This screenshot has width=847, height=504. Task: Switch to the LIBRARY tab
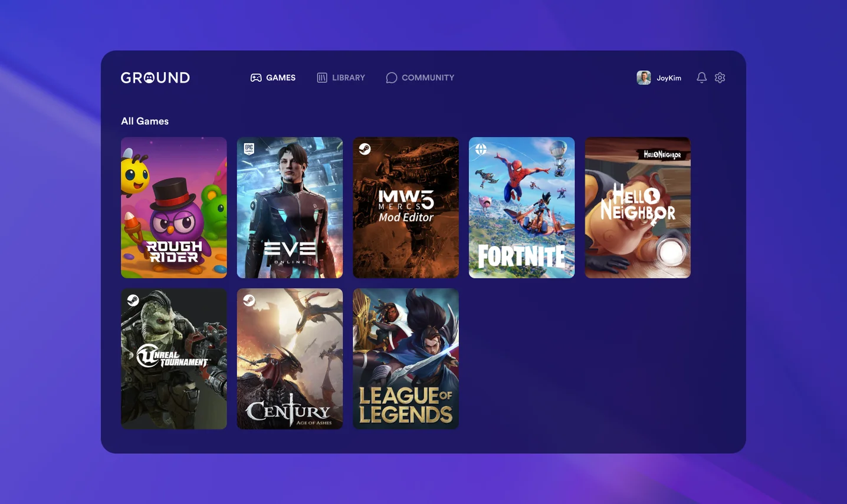pyautogui.click(x=341, y=78)
